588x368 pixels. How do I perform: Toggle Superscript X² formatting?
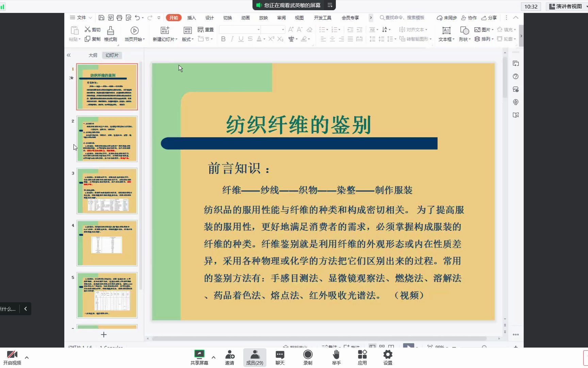coord(271,39)
